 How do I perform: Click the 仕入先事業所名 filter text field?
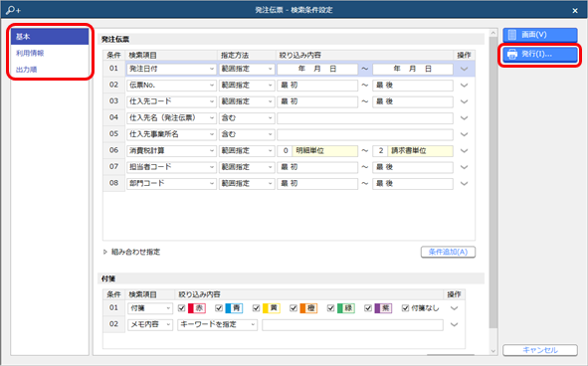[365, 134]
